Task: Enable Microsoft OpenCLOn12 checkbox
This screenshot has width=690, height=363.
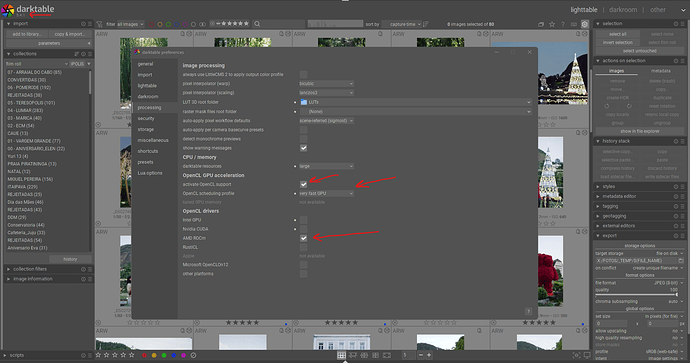Action: (x=304, y=265)
